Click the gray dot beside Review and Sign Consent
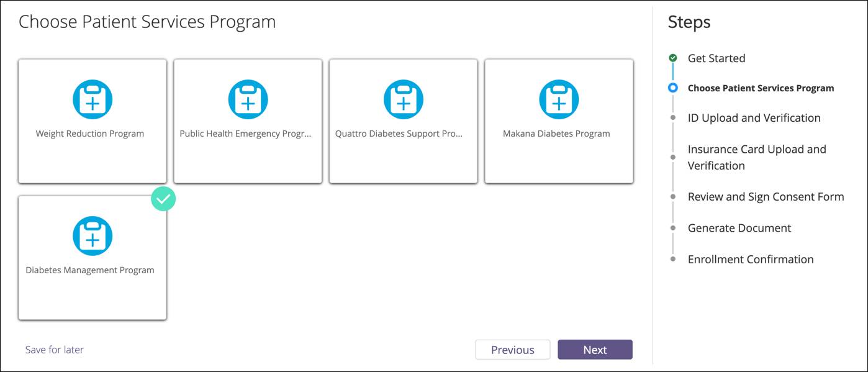 point(672,196)
